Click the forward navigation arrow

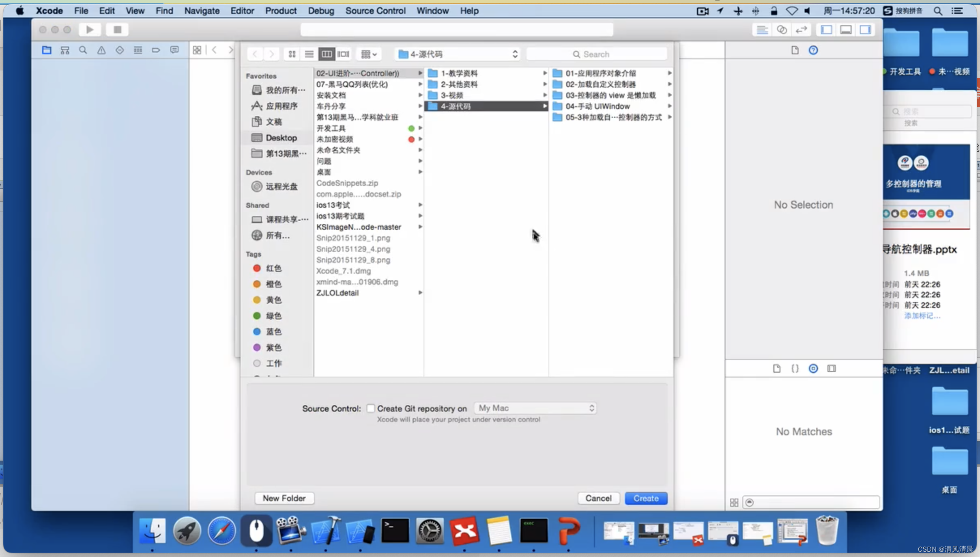[x=271, y=54]
